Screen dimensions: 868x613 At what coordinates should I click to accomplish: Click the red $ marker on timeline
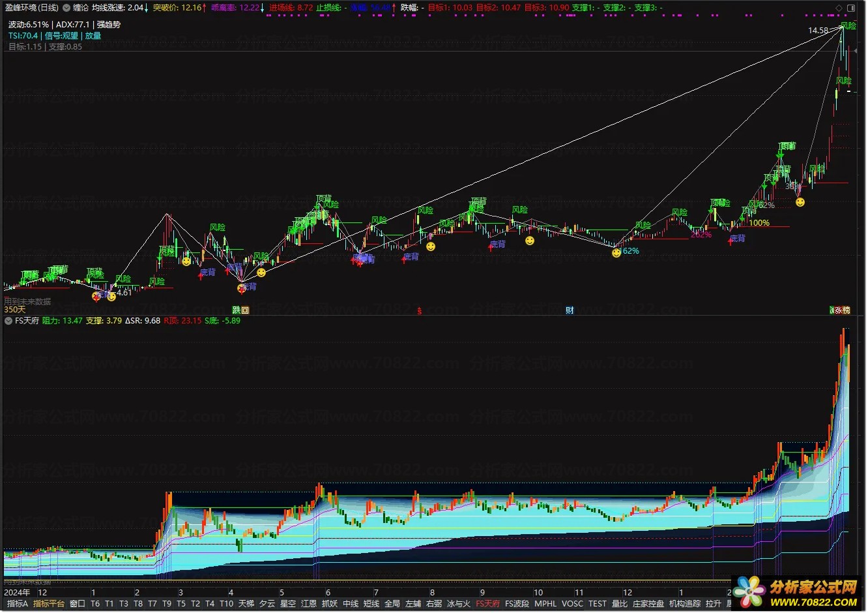coord(419,311)
